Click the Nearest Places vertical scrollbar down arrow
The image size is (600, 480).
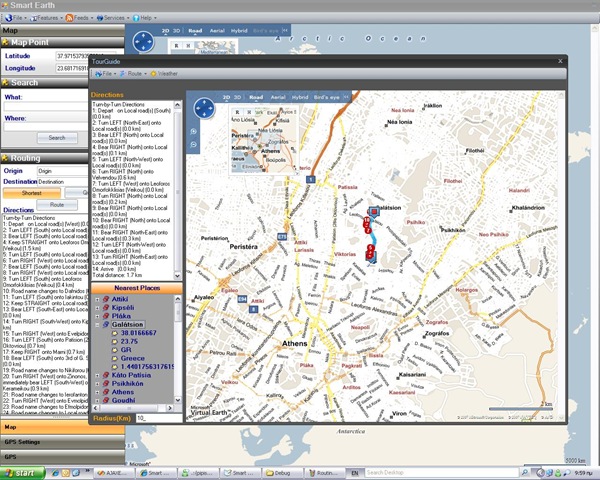click(x=178, y=400)
